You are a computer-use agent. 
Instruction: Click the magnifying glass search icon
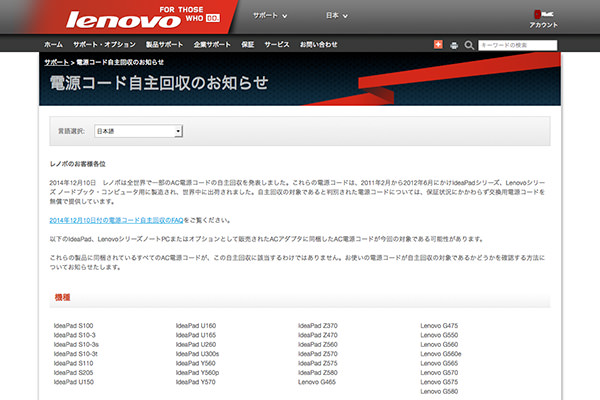point(470,45)
